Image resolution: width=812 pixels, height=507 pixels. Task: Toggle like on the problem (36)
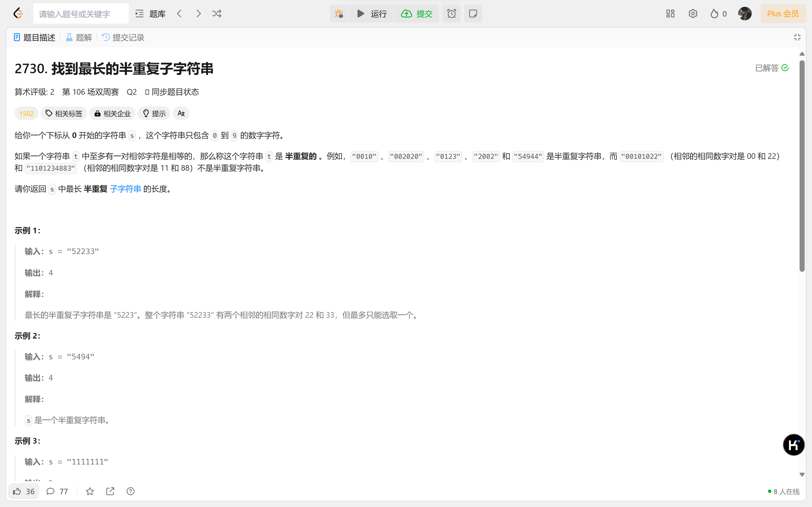point(23,491)
